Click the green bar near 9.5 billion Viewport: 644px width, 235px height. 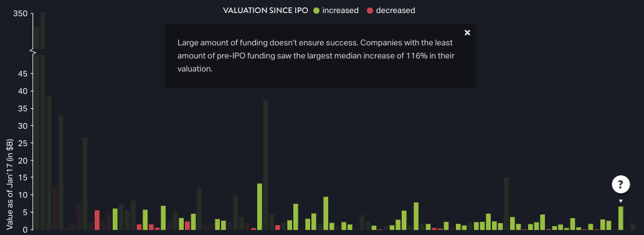[x=326, y=213]
